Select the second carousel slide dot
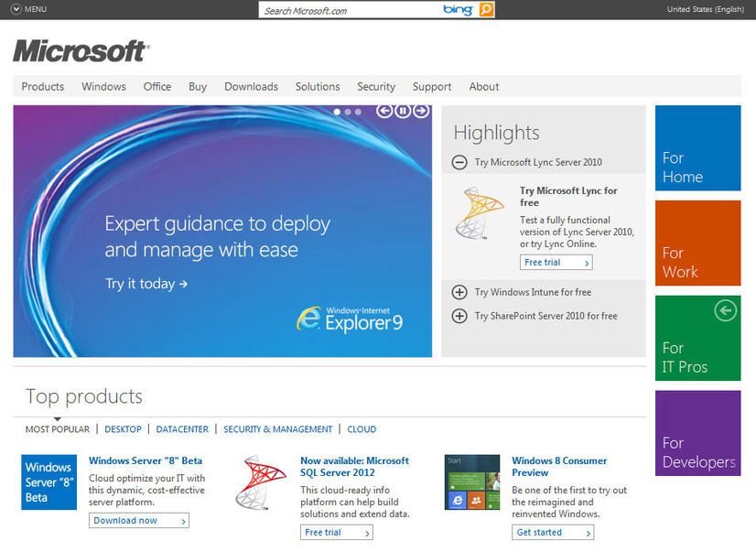This screenshot has width=756, height=552. tap(348, 112)
